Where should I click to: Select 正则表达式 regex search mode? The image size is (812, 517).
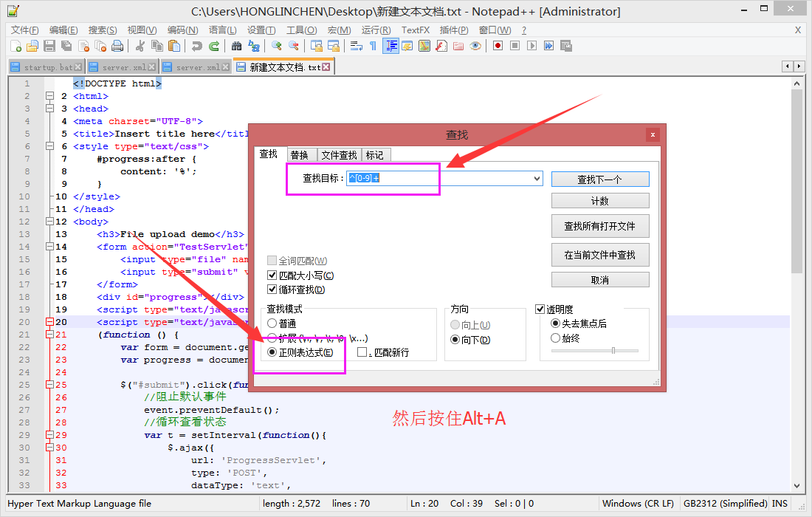(272, 352)
